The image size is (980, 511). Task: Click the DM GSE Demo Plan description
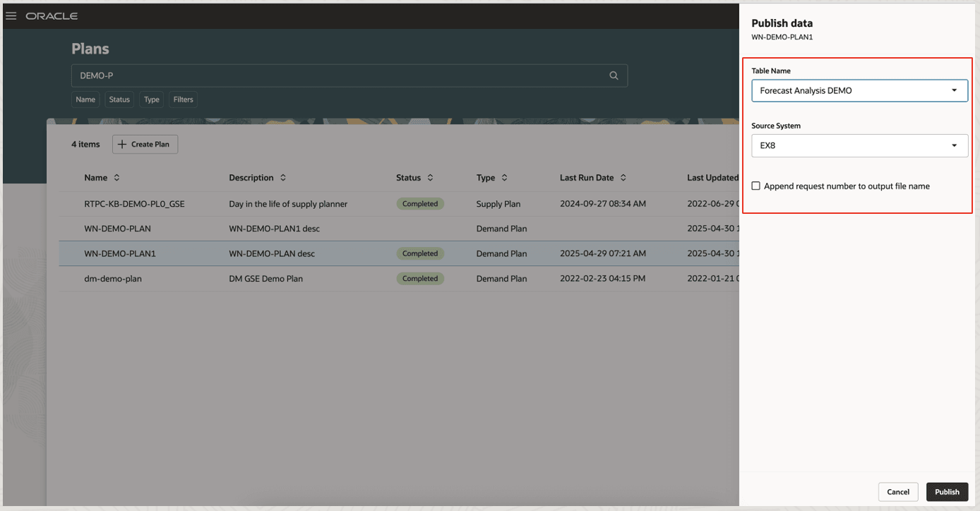tap(265, 279)
